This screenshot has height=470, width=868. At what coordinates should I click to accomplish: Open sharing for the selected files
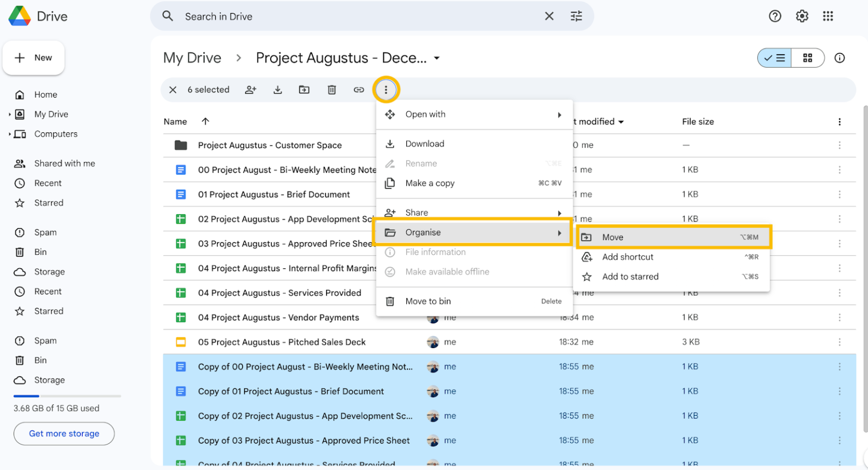click(x=251, y=89)
